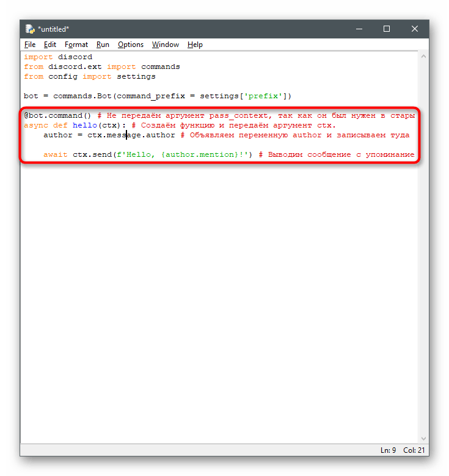Screen dimensions: 449x476
Task: Place cursor in 'import discord' line
Action: coord(58,57)
